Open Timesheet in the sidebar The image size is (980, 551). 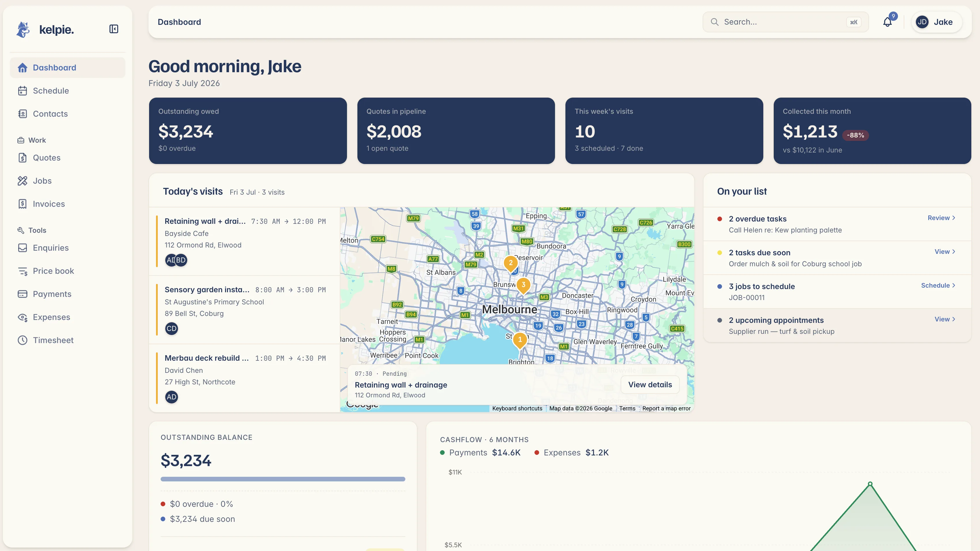[x=67, y=341]
